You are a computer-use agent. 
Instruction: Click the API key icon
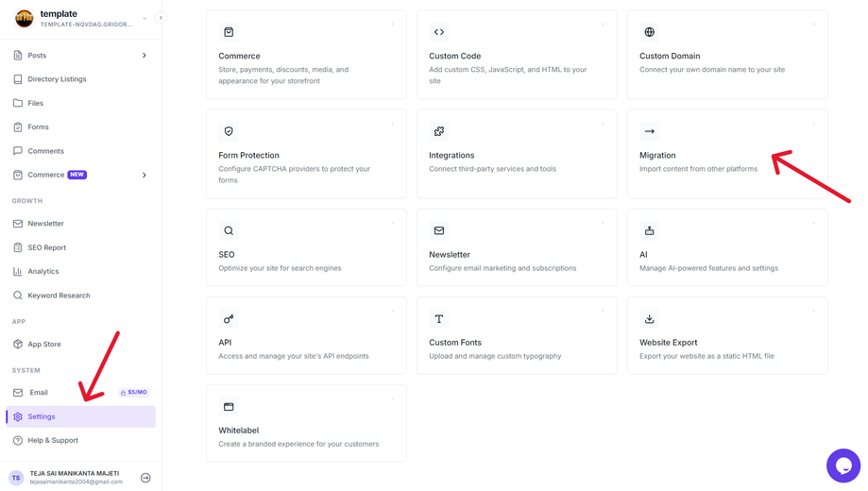[x=229, y=319]
